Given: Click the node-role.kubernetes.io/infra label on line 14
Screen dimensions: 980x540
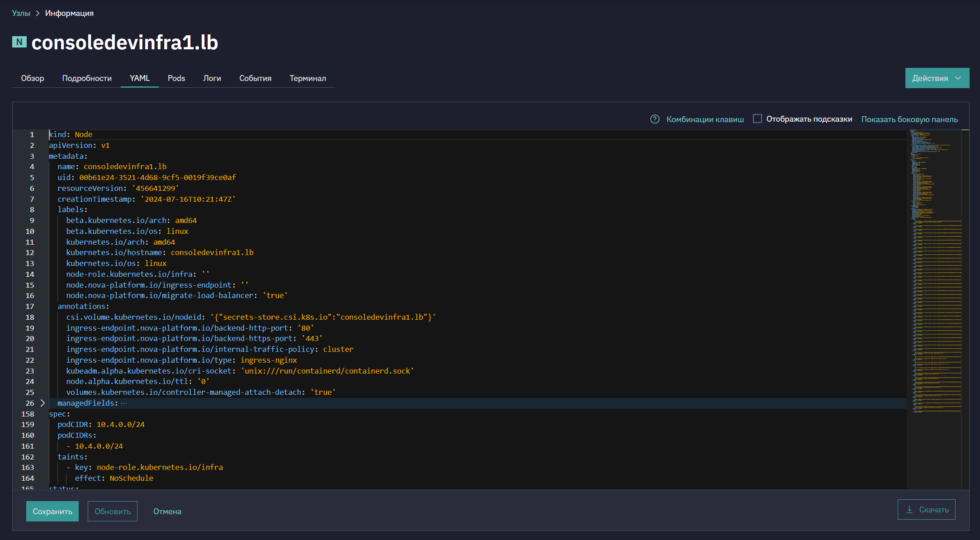Looking at the screenshot, I should 138,274.
